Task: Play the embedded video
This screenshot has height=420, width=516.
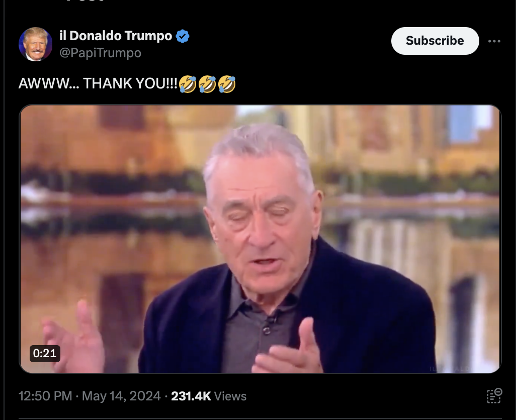Action: click(x=260, y=239)
